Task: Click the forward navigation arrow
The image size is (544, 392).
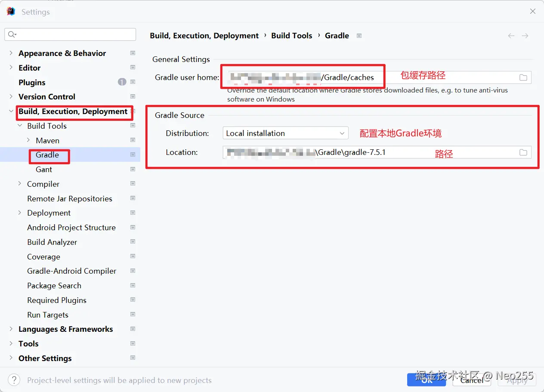Action: tap(525, 36)
